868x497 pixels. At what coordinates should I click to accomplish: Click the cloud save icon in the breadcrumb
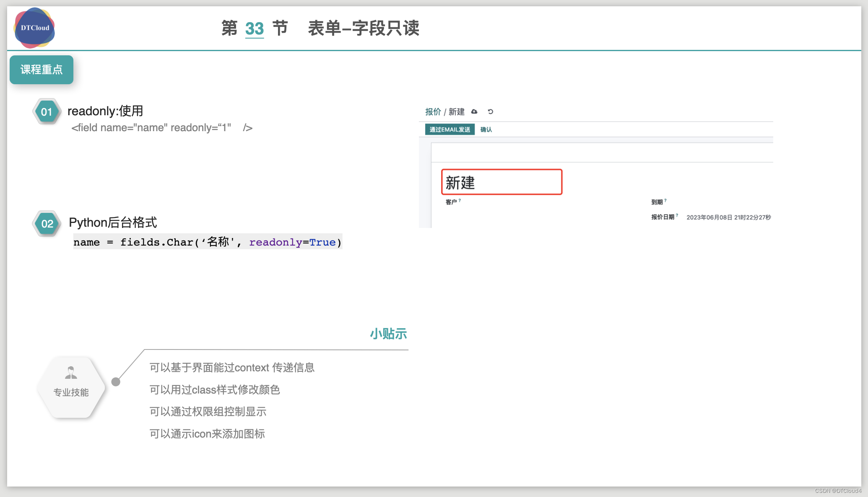click(474, 112)
